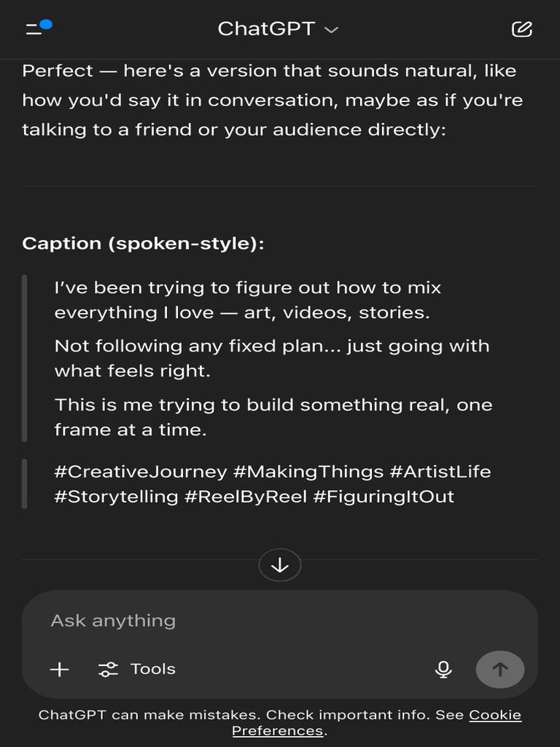The width and height of the screenshot is (560, 747).
Task: Click the #Storytelling hashtag
Action: [116, 497]
